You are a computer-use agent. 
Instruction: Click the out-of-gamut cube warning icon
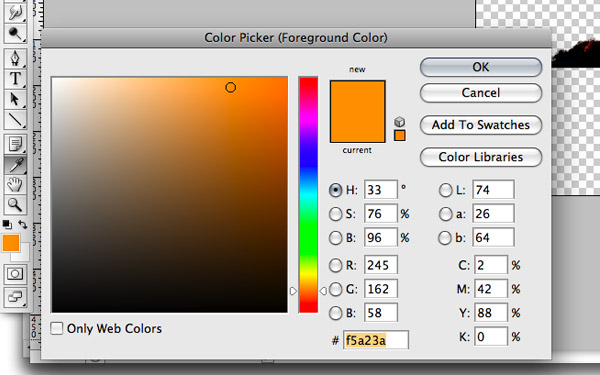point(399,122)
